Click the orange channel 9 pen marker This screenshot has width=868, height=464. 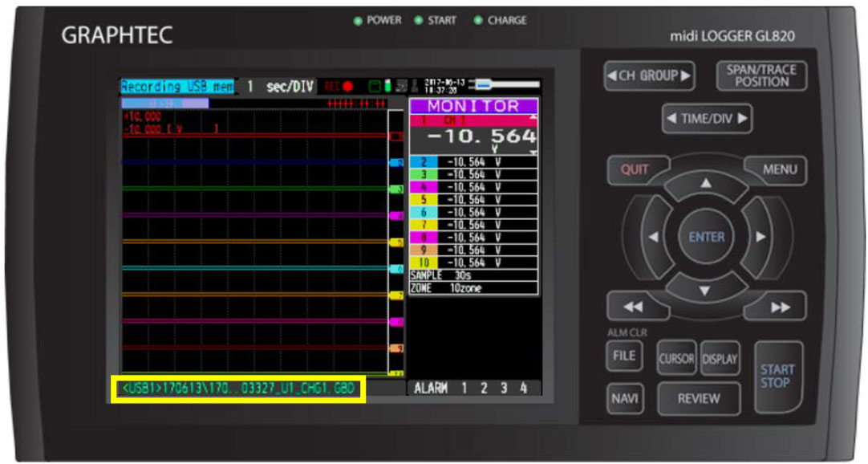point(396,349)
